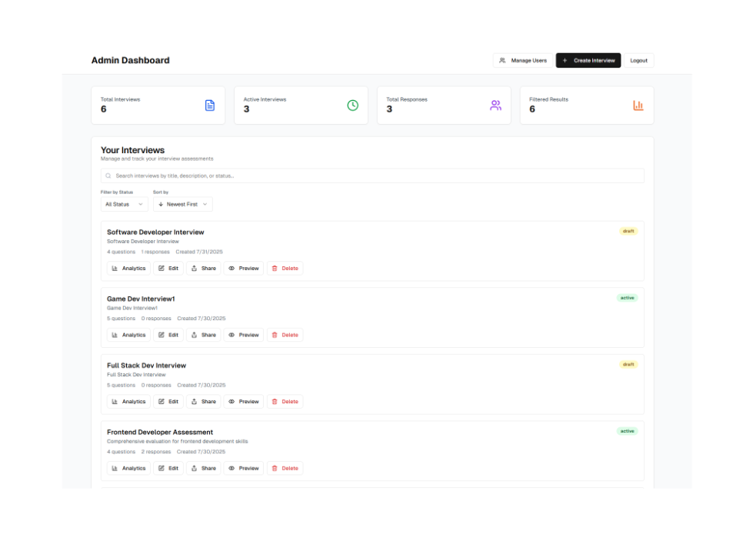Click the purple users icon in Total Responses
This screenshot has height=535, width=756.
(x=495, y=105)
